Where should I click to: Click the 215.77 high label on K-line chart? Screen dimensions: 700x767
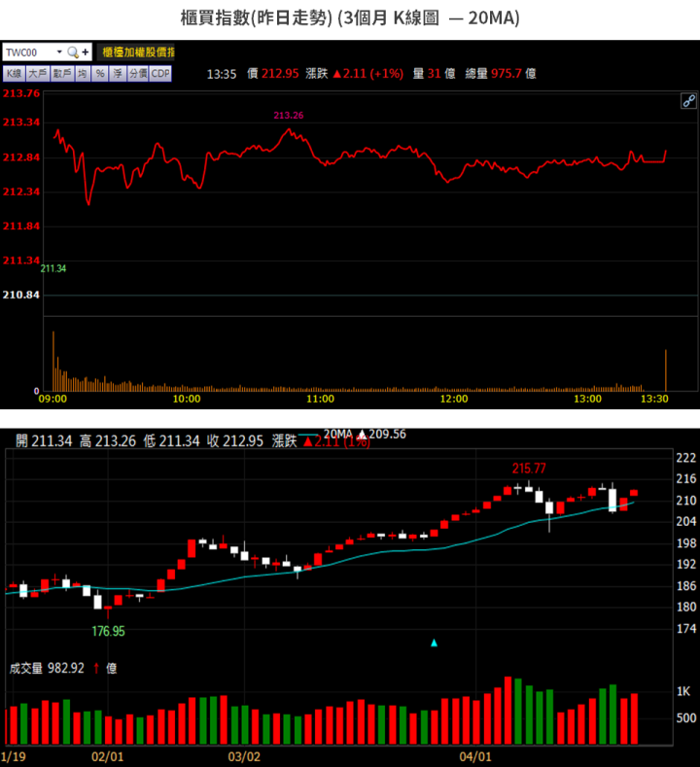point(529,469)
